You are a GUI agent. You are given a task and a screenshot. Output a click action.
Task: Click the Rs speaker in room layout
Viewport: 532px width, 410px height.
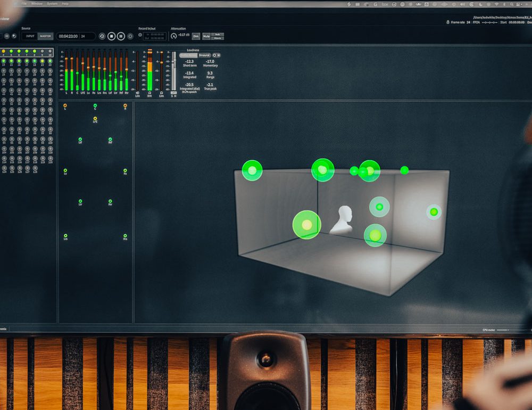(125, 170)
